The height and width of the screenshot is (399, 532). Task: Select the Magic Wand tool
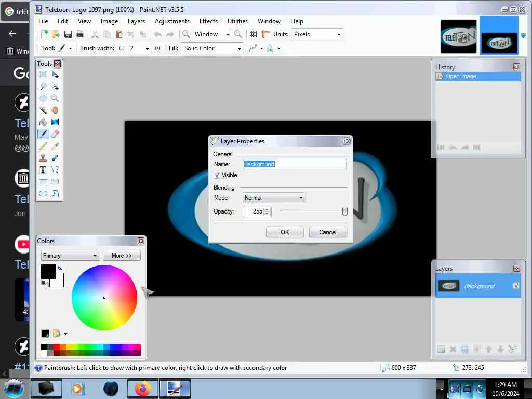tap(43, 110)
